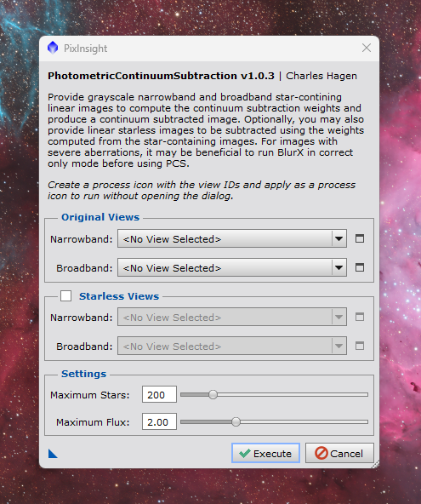Select view from window for Original Narrowband
This screenshot has width=421, height=504.
pyautogui.click(x=360, y=238)
